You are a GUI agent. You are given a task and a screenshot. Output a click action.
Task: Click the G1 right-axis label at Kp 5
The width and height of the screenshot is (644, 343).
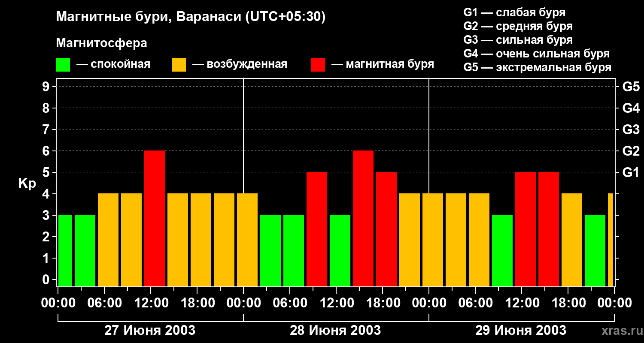click(x=631, y=172)
